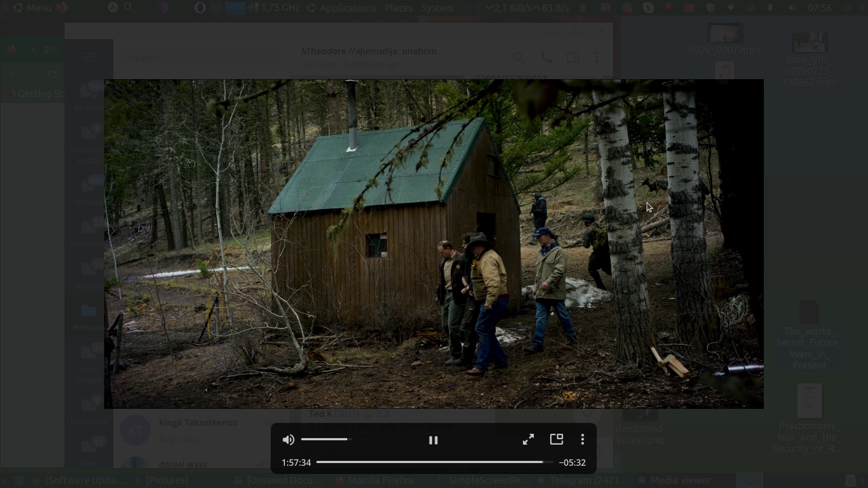Open the battery indicator in the tray
868x488 pixels.
(770, 8)
